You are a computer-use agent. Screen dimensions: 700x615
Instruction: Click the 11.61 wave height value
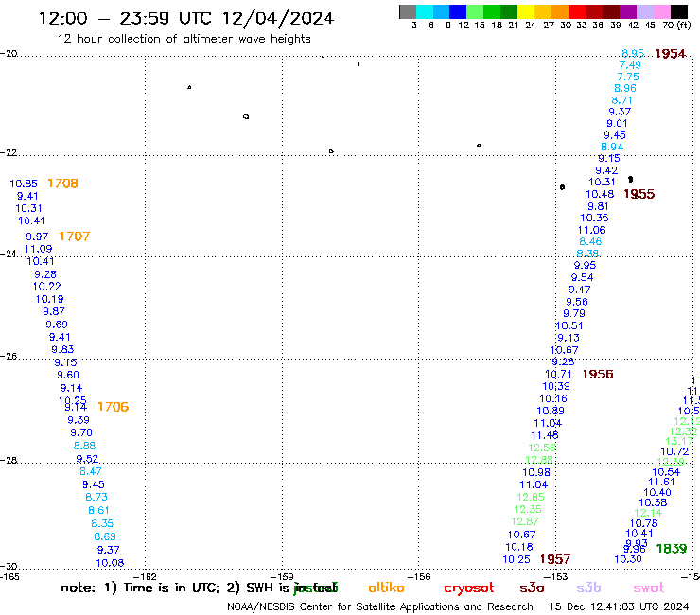click(661, 482)
